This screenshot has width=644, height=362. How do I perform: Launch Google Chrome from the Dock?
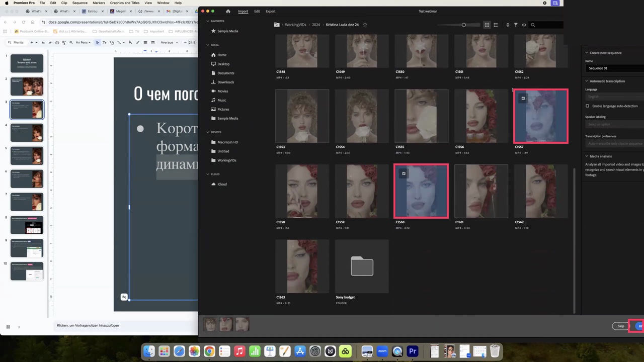[209, 351]
